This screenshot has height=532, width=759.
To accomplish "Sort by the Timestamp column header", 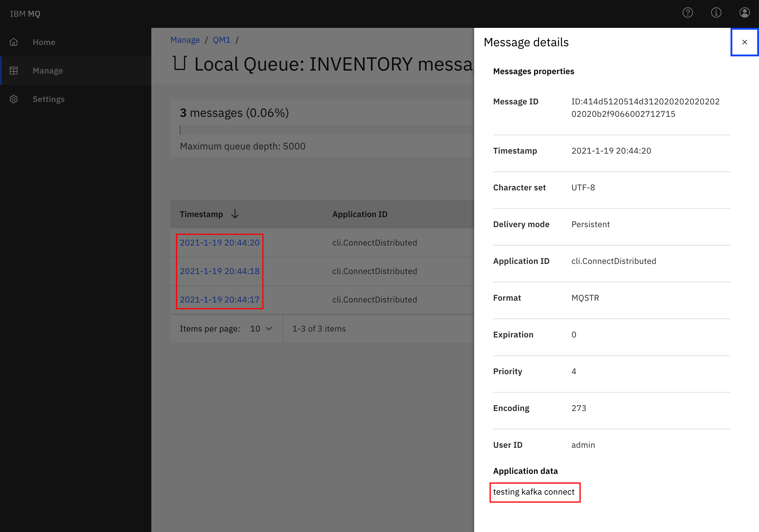I will [201, 214].
